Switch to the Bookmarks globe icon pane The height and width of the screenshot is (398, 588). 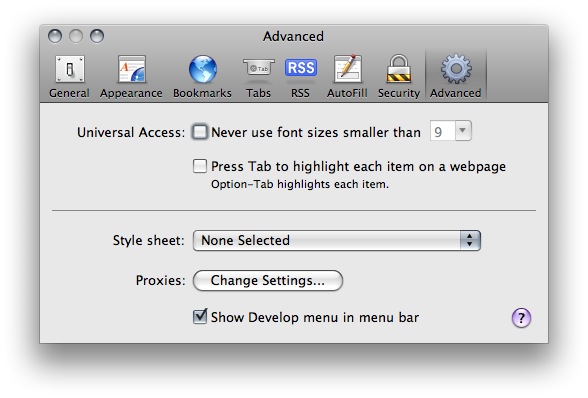pos(202,77)
